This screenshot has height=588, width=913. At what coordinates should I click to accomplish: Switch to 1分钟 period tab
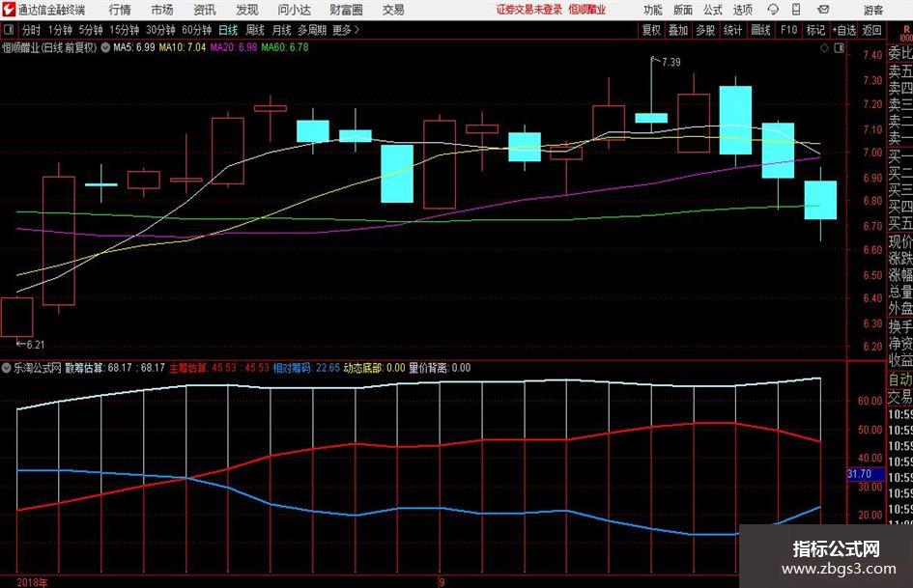point(60,30)
